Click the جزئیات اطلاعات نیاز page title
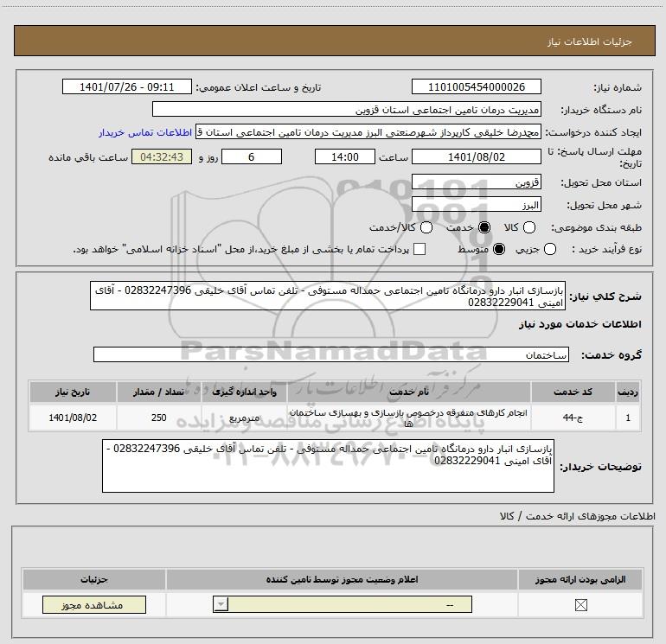Image resolution: width=666 pixels, height=644 pixels. pos(590,41)
